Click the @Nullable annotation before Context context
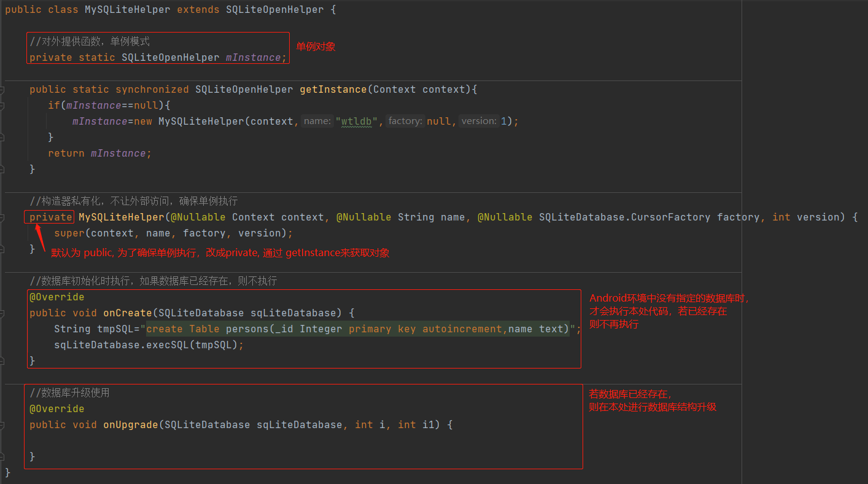868x484 pixels. coord(198,217)
